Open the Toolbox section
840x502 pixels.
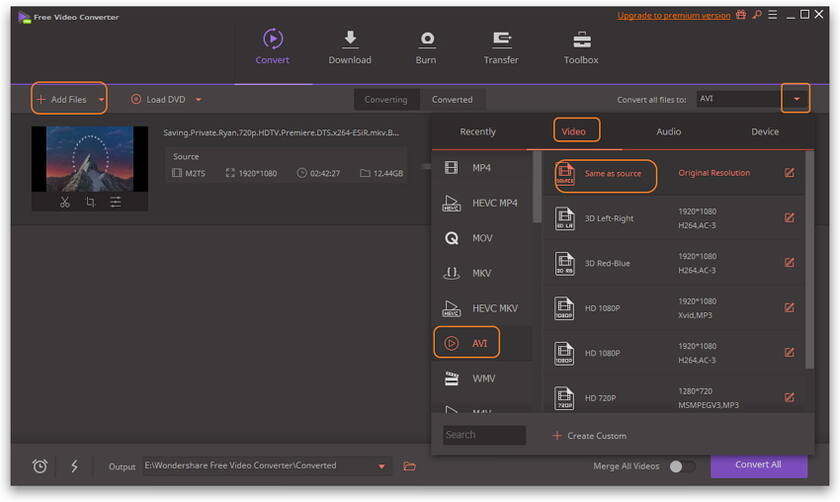pyautogui.click(x=581, y=47)
